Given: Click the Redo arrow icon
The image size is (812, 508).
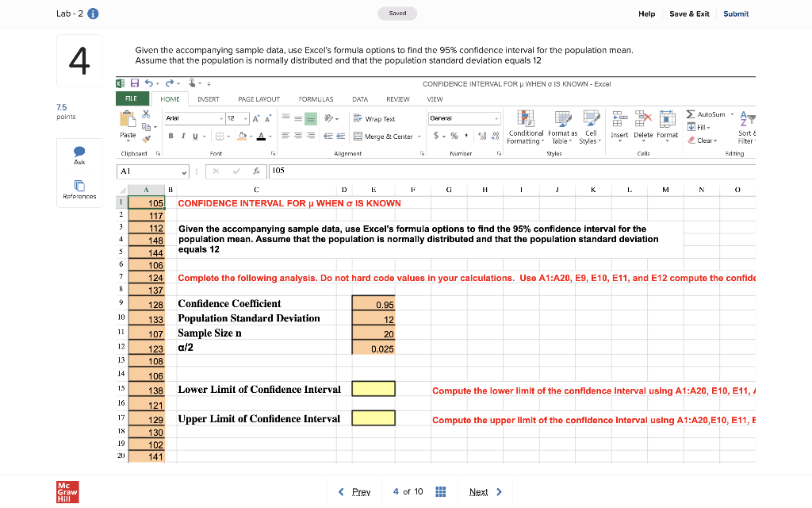Looking at the screenshot, I should [x=170, y=83].
